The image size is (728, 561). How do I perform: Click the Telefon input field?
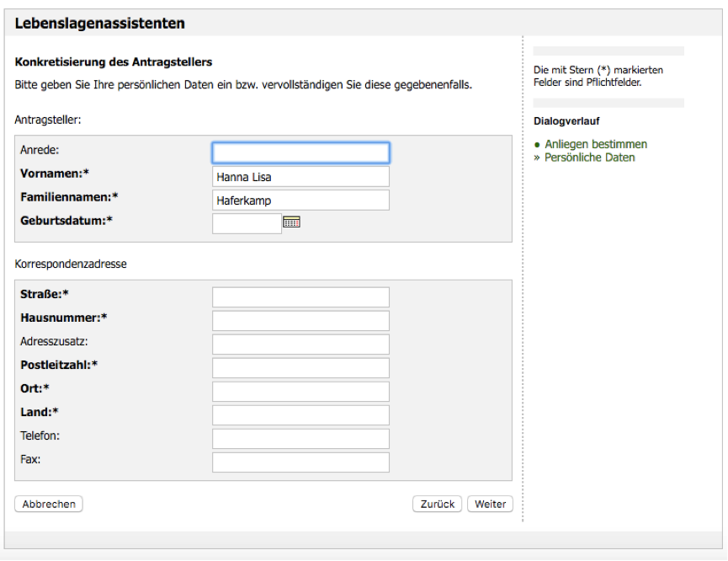point(300,439)
